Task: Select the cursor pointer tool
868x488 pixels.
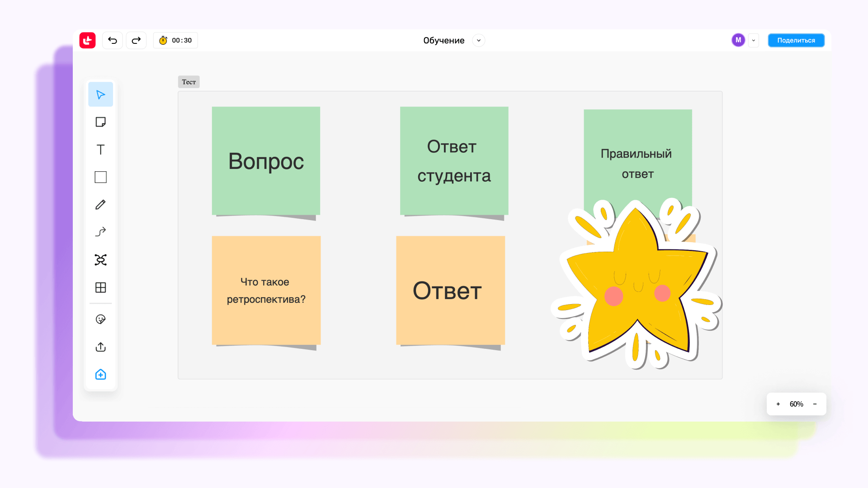Action: [x=100, y=94]
